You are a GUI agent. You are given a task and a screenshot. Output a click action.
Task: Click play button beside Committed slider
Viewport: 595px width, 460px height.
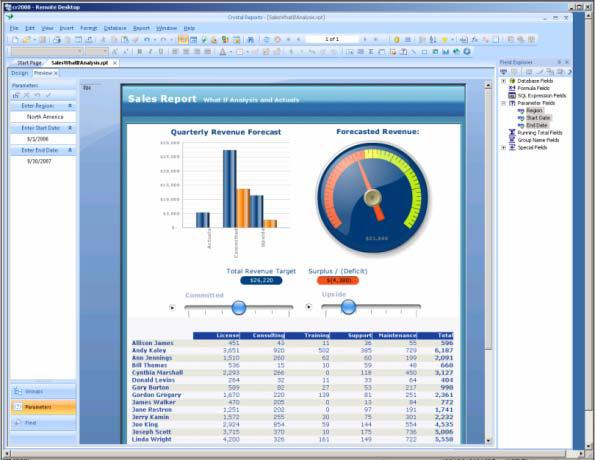172,307
